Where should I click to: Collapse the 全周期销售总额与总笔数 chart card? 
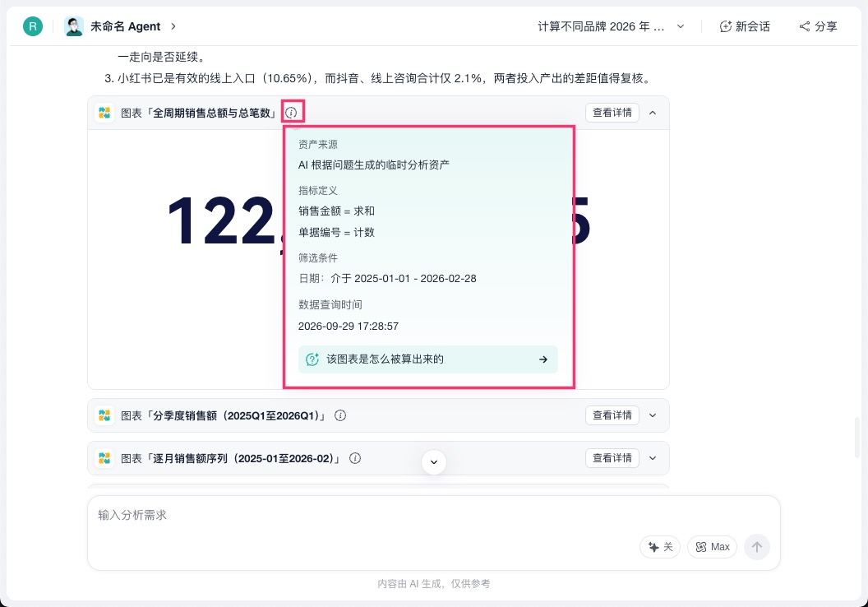coord(653,113)
